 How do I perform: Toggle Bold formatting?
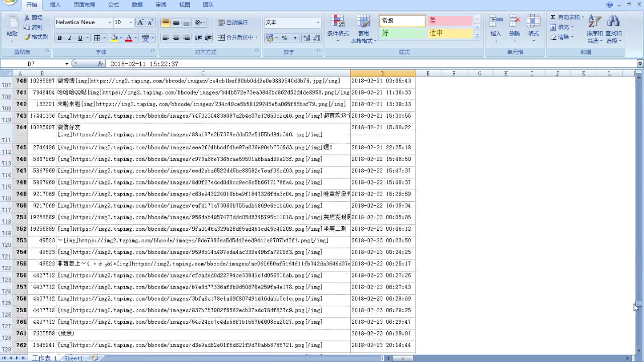(x=59, y=38)
